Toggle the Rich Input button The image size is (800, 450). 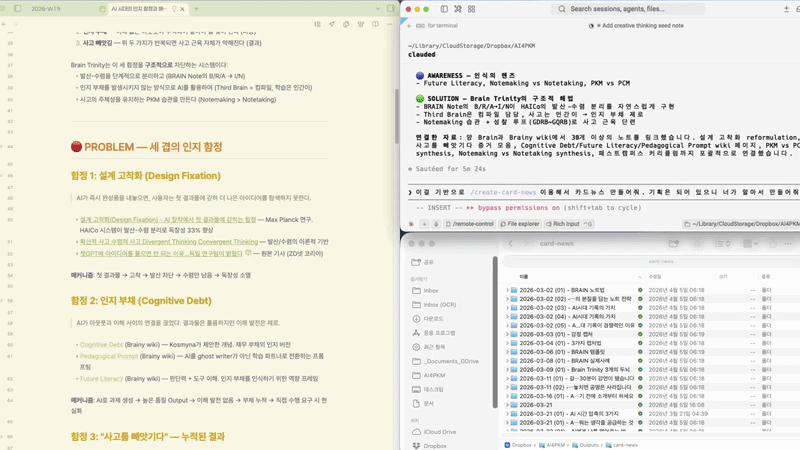tap(568, 224)
